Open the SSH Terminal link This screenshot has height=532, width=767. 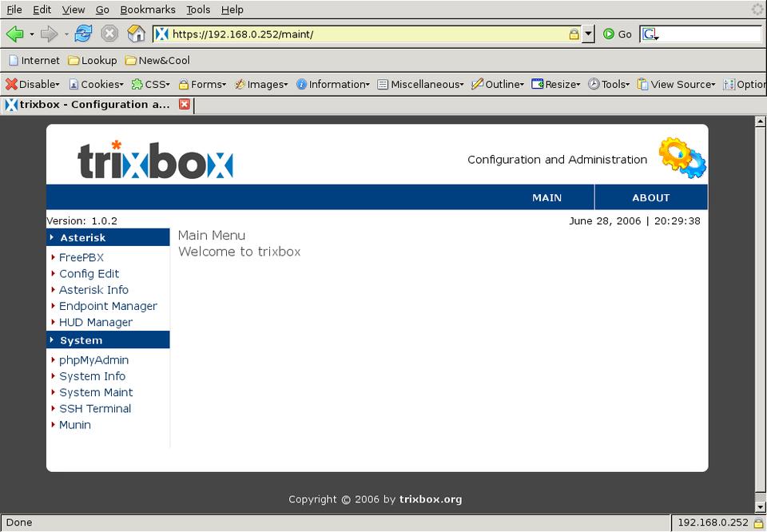point(95,409)
